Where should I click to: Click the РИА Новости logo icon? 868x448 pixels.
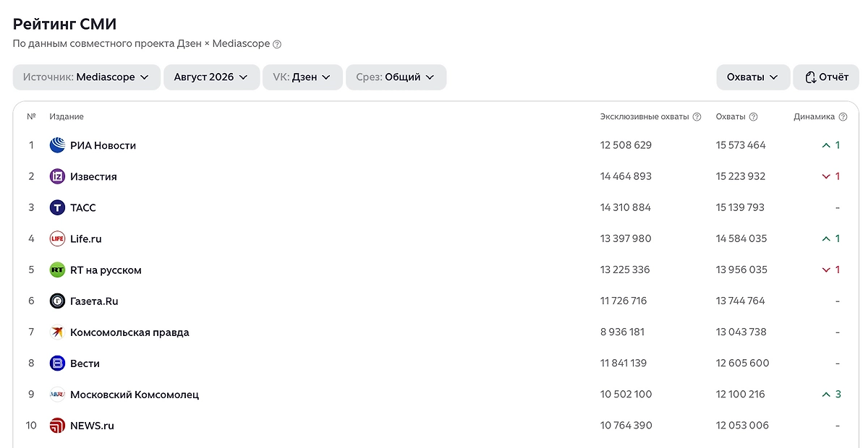point(57,145)
